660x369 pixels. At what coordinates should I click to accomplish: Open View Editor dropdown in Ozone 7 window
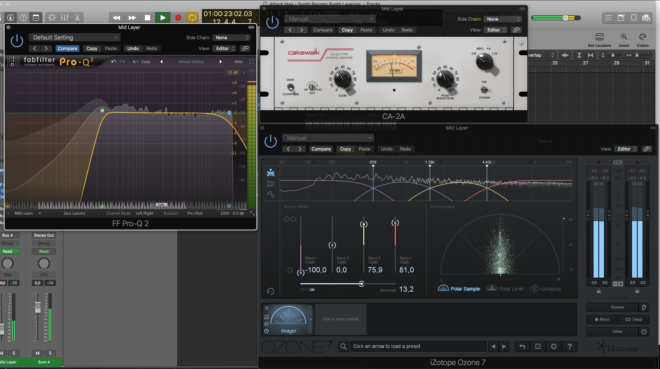625,149
